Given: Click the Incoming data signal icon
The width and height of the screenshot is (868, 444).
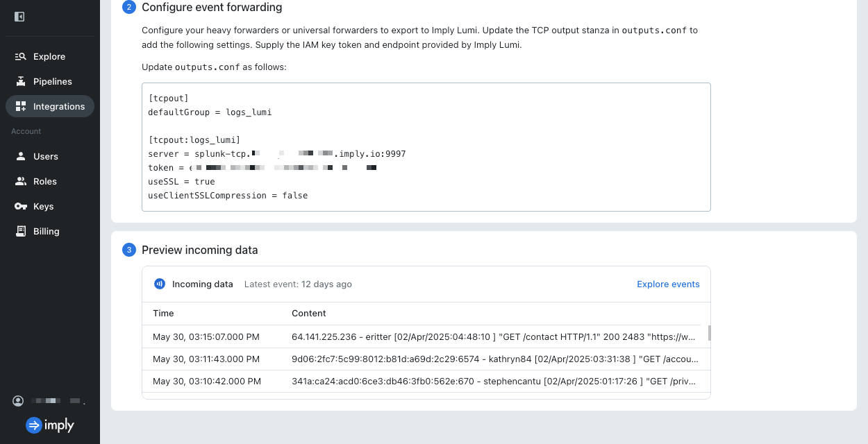Looking at the screenshot, I should point(159,284).
